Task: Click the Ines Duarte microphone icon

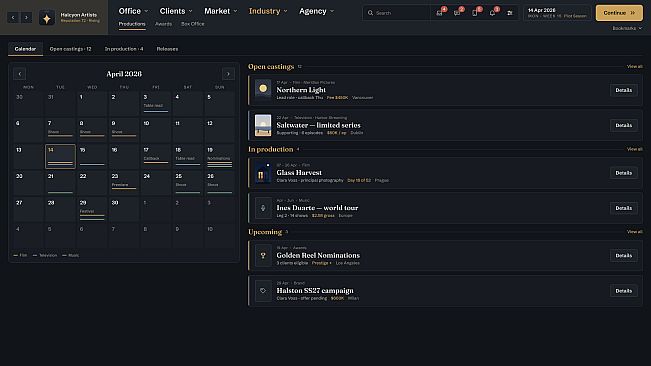Action: click(263, 208)
